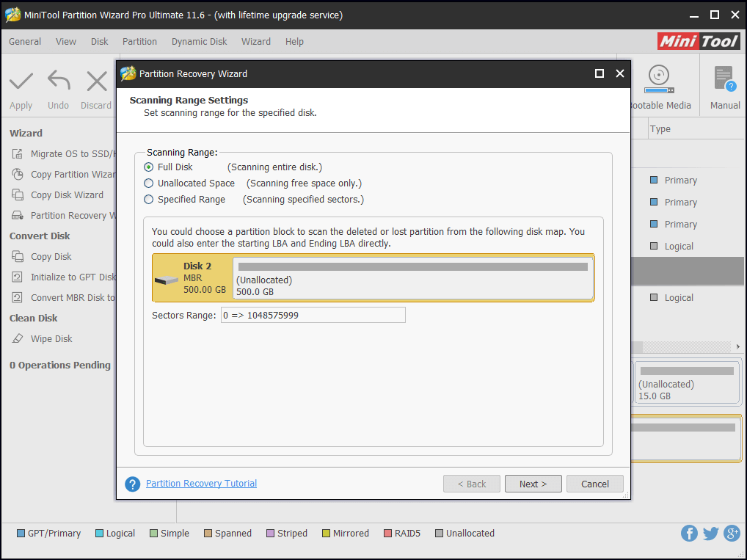This screenshot has width=747, height=560.
Task: Choose Copy Disk under Convert Disk
Action: (41, 256)
